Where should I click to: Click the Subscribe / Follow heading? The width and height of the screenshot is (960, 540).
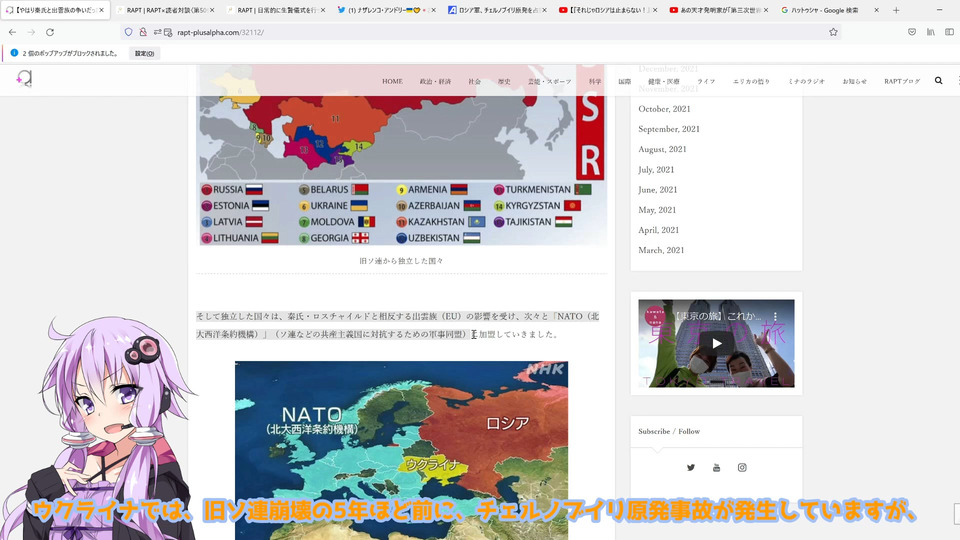(669, 431)
